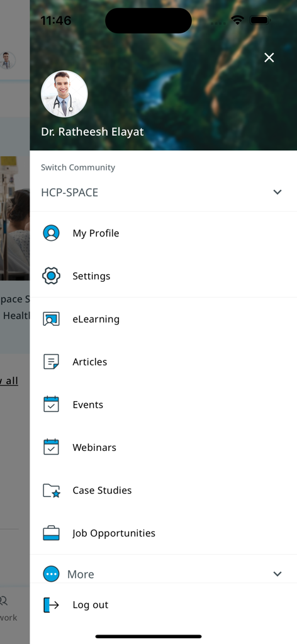Click the More three-dots icon
This screenshot has width=297, height=644.
[52, 574]
